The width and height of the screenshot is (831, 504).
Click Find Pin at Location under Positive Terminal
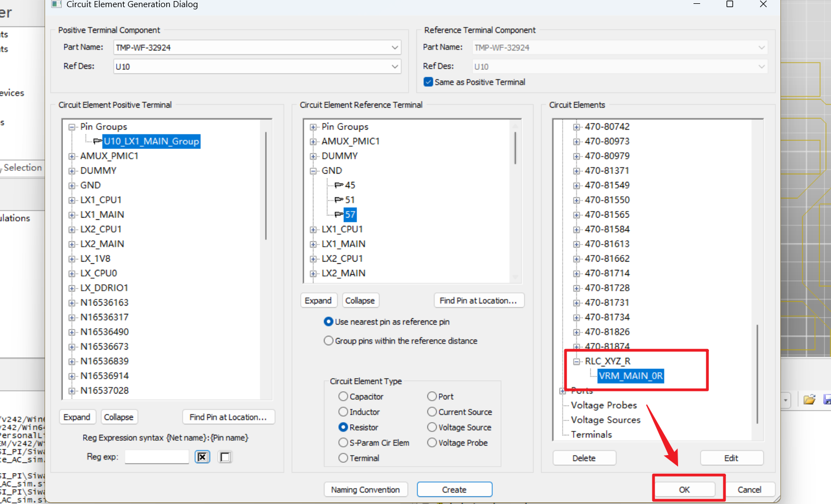(x=228, y=417)
